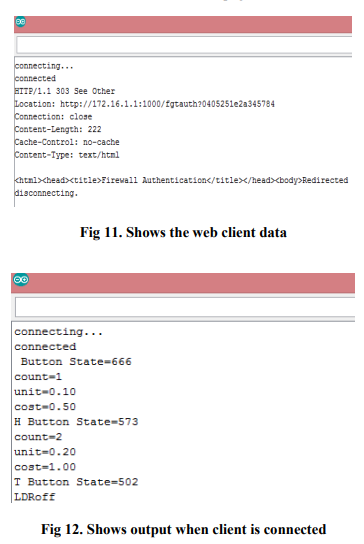Image resolution: width=364 pixels, height=544 pixels.
Task: Focus the upper serial monitor input field
Action: [184, 45]
